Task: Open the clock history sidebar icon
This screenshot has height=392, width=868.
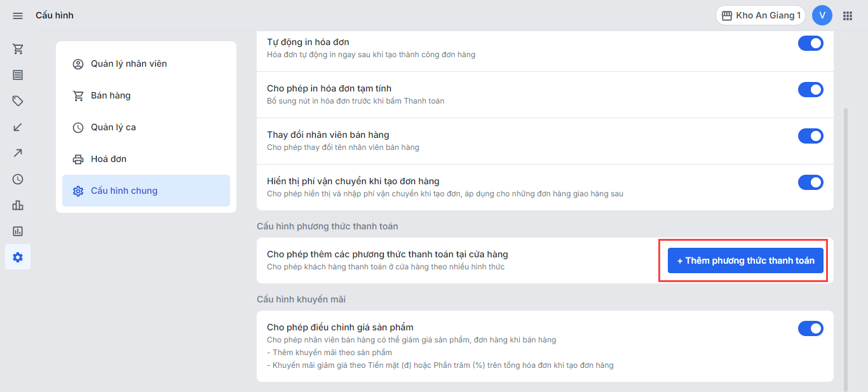Action: click(x=18, y=179)
